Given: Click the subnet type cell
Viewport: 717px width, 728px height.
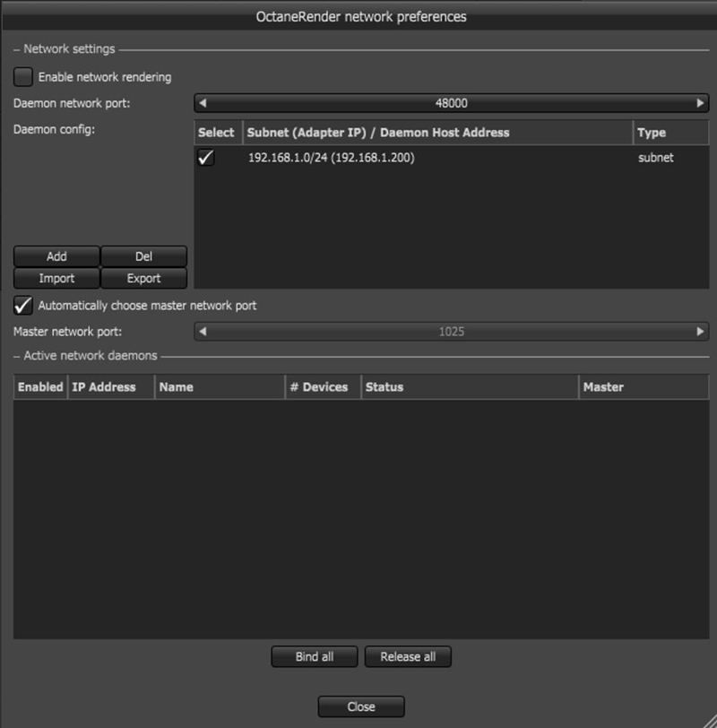Looking at the screenshot, I should coord(656,158).
